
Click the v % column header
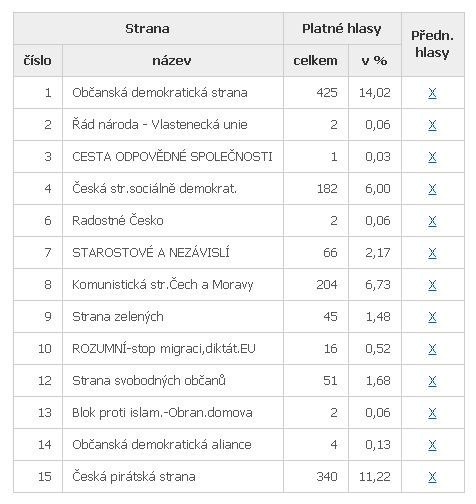coord(375,61)
